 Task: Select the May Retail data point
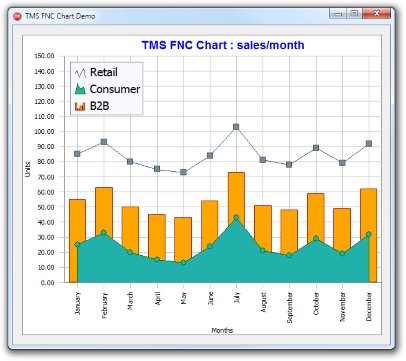pyautogui.click(x=183, y=172)
